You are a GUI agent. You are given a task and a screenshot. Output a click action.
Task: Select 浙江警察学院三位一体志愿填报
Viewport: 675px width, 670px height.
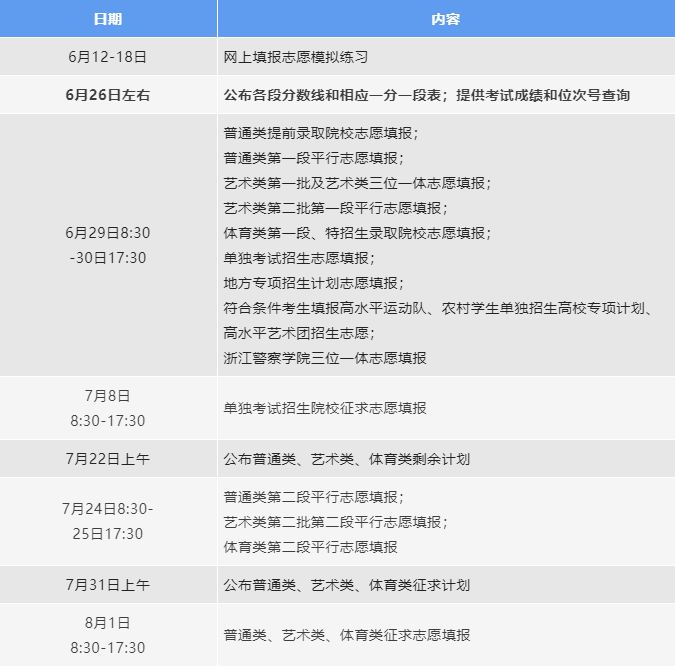325,358
